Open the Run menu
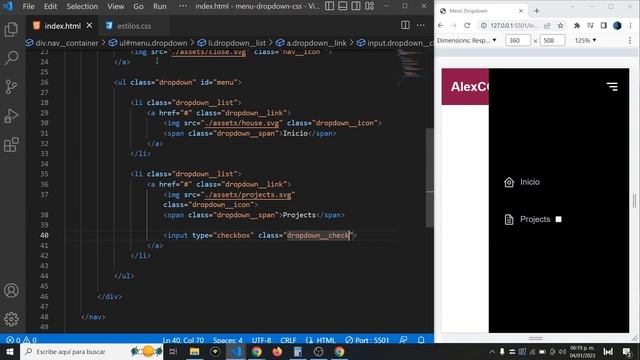The image size is (640, 360). coord(160,6)
